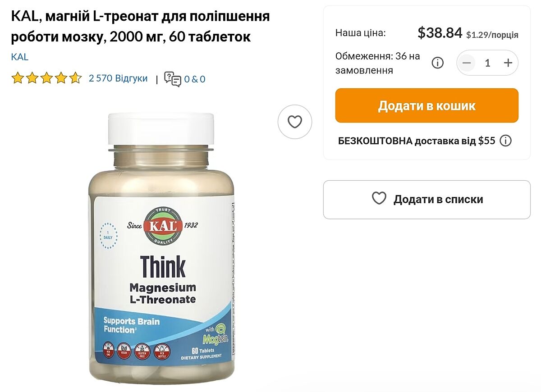This screenshot has height=392, width=541.
Task: Click the star rating icons
Action: click(x=46, y=78)
